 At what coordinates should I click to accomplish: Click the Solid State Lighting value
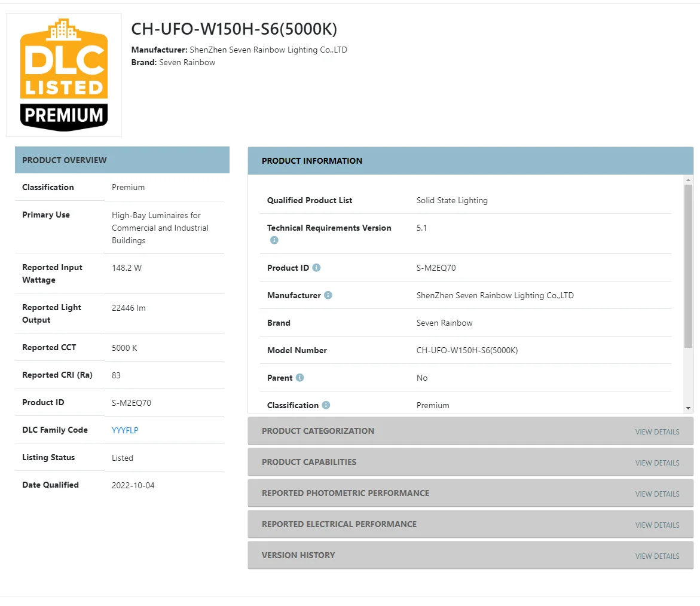coord(452,200)
